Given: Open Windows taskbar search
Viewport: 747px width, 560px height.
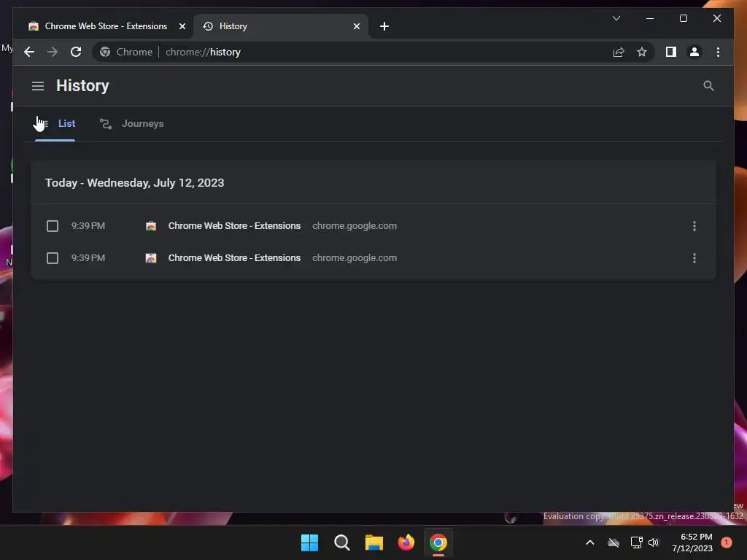Looking at the screenshot, I should [x=342, y=542].
